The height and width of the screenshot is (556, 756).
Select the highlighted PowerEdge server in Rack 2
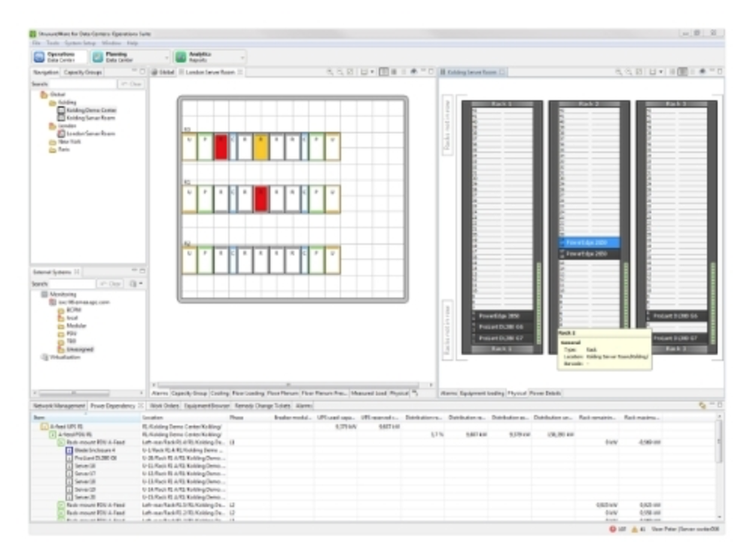589,243
